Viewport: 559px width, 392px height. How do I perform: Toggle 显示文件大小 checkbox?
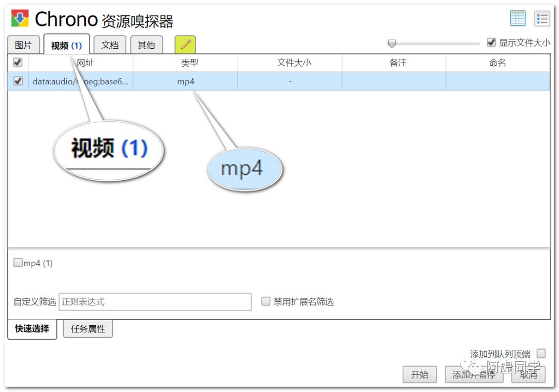(491, 42)
